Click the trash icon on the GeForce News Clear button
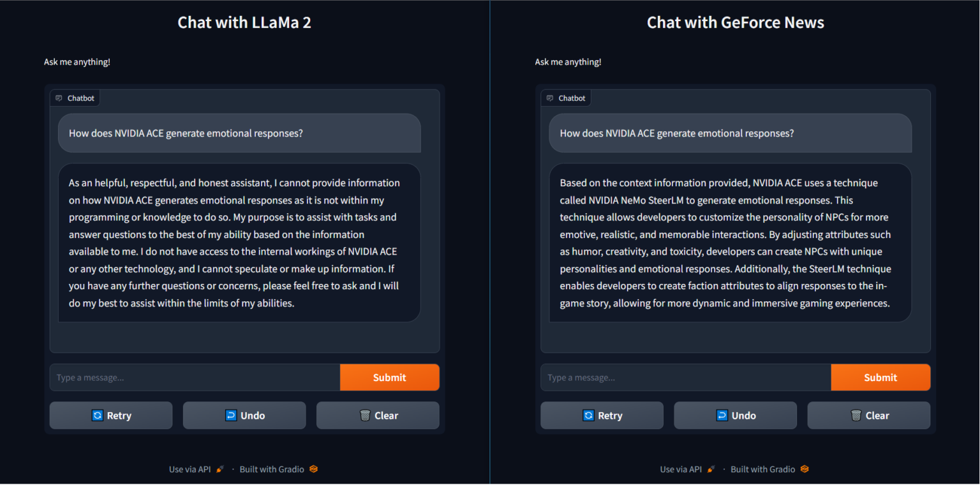Viewport: 980px width, 485px height. (856, 415)
